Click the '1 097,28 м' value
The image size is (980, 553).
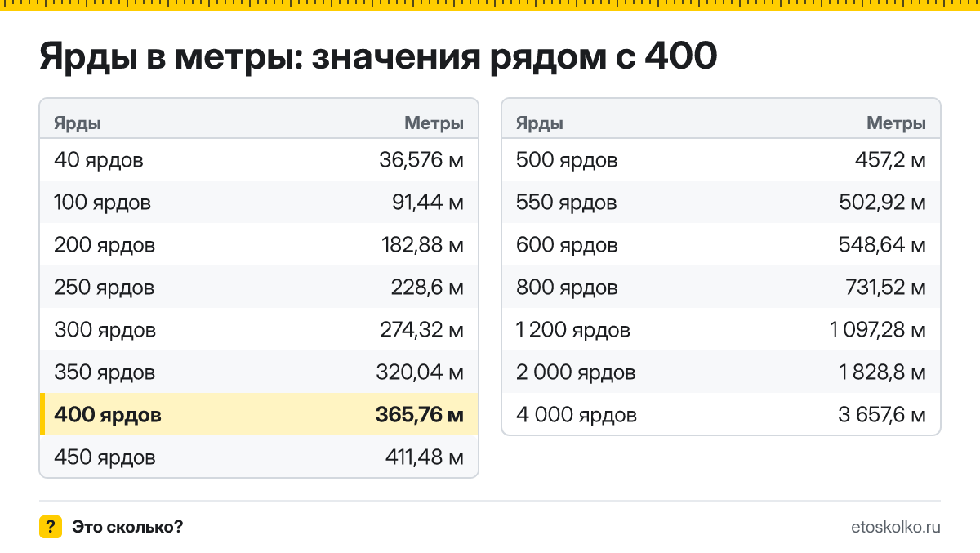click(x=878, y=330)
